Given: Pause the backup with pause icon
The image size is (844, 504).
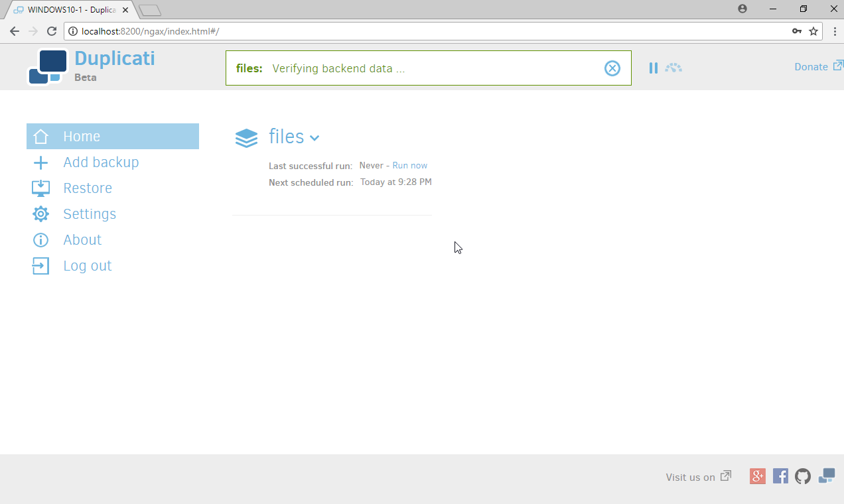Looking at the screenshot, I should (x=654, y=68).
